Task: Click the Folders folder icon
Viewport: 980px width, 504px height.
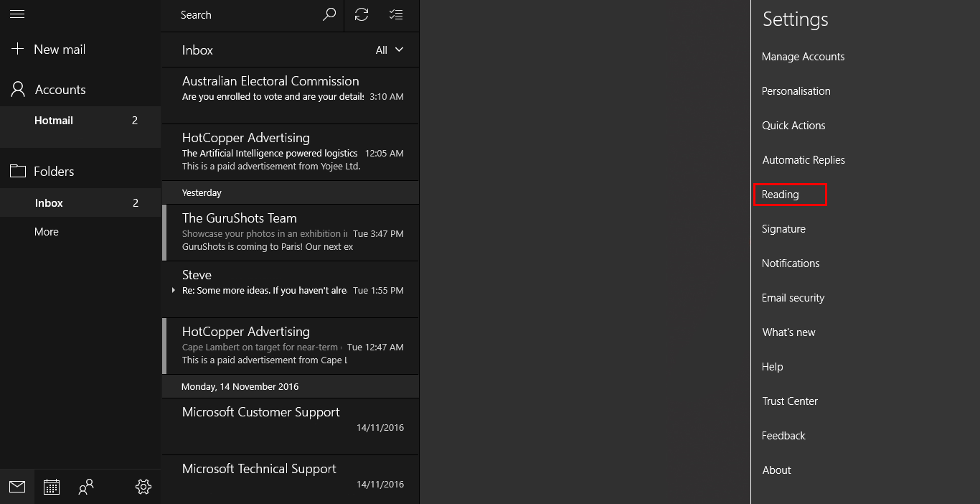Action: coord(17,171)
